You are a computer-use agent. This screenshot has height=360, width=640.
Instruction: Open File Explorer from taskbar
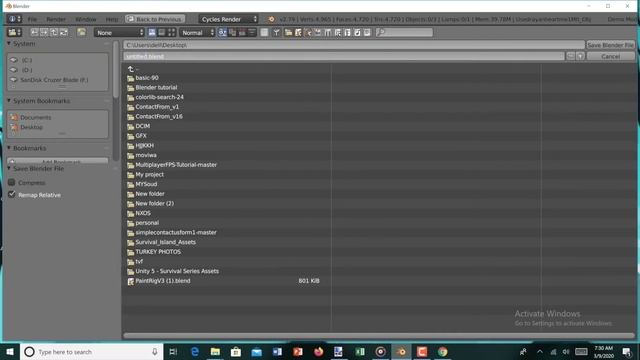click(x=215, y=351)
